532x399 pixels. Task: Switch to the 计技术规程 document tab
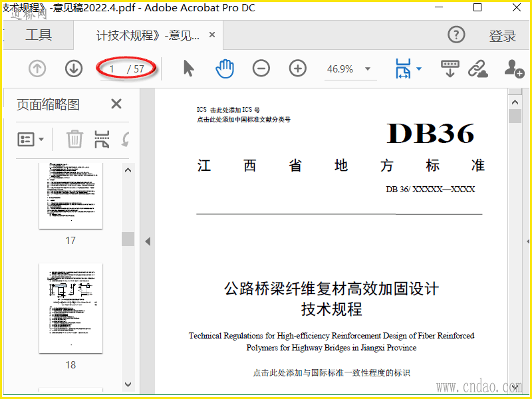point(148,35)
